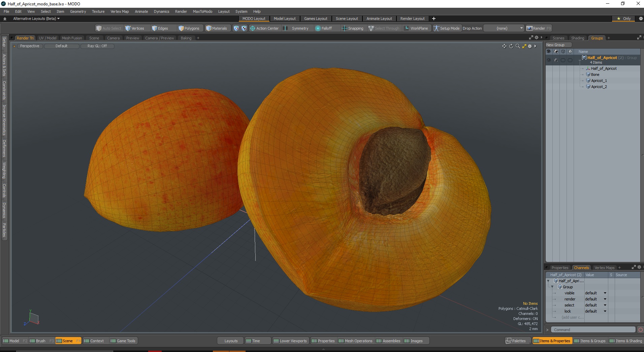The width and height of the screenshot is (644, 352).
Task: Switch to the Render Layout tab
Action: pyautogui.click(x=412, y=19)
